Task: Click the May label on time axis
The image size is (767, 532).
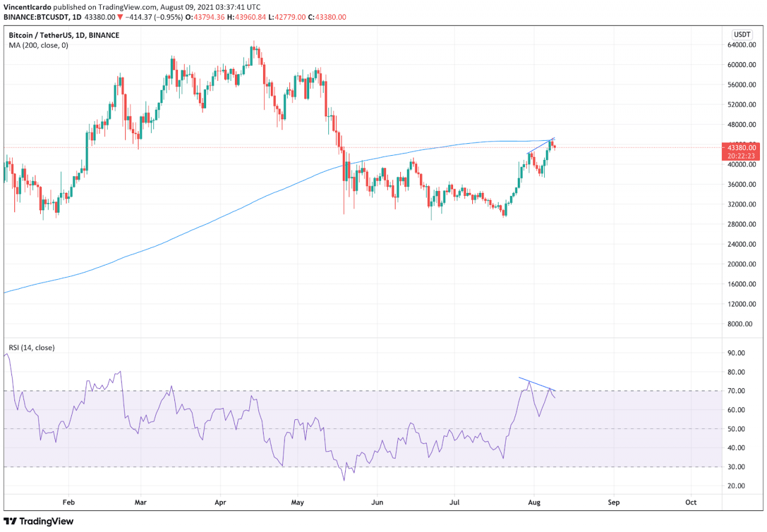Action: point(298,503)
